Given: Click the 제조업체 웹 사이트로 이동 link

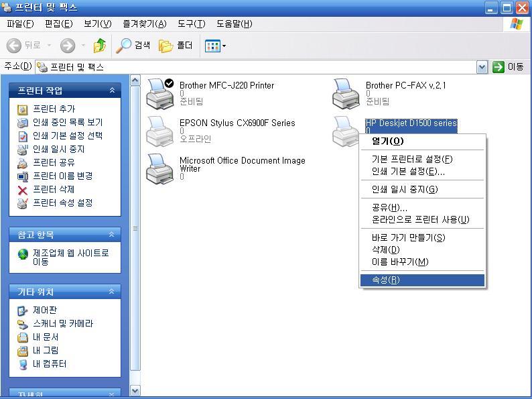Looking at the screenshot, I should tap(71, 258).
